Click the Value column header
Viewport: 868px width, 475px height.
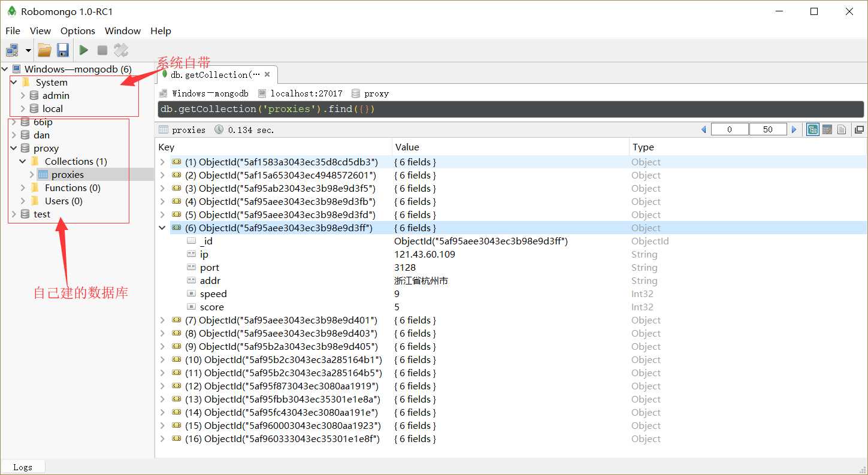[510, 147]
